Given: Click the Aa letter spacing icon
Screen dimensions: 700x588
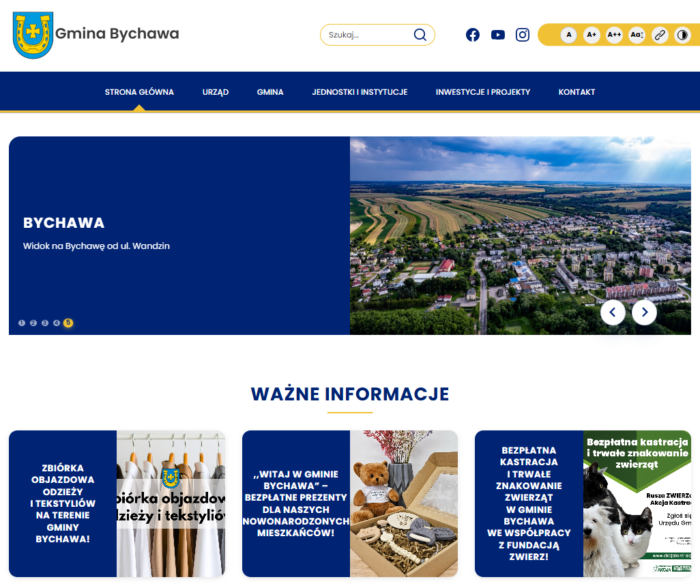Looking at the screenshot, I should pos(637,35).
